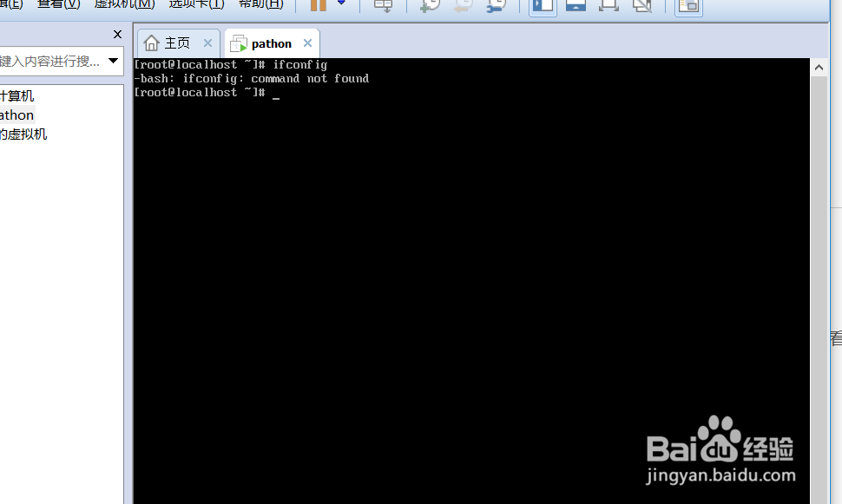Open the library search filter dropdown arrow
Viewport: 842px width, 504px height.
tap(114, 61)
